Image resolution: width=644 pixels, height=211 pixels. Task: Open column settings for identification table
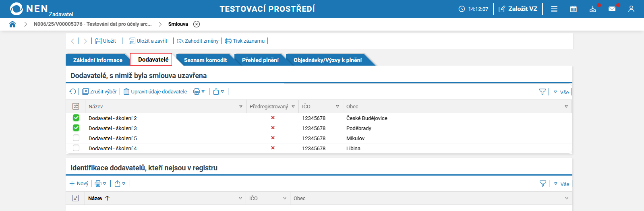pos(75,198)
